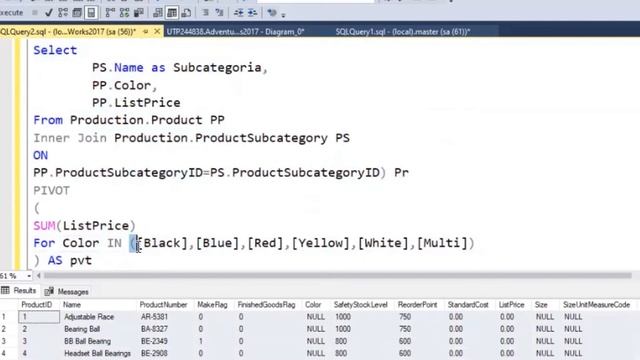Click [Yellow] in the IN list
The height and width of the screenshot is (360, 640).
coord(320,243)
